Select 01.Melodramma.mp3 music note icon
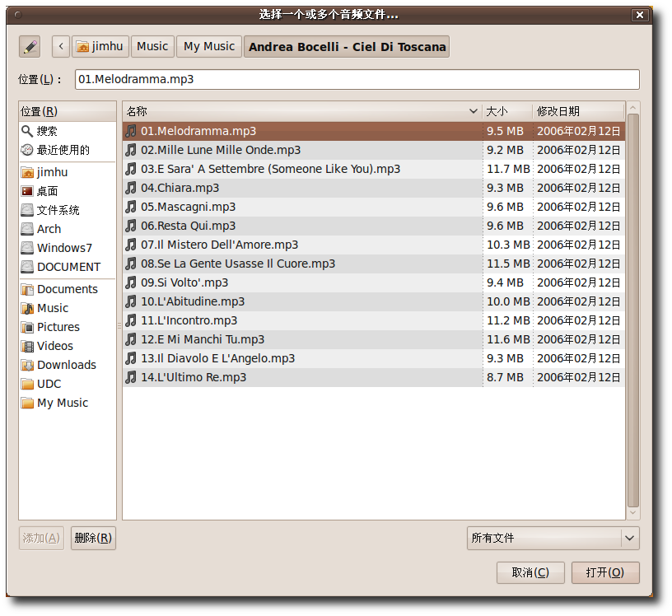Viewport: 672px width, 616px height. click(x=131, y=131)
